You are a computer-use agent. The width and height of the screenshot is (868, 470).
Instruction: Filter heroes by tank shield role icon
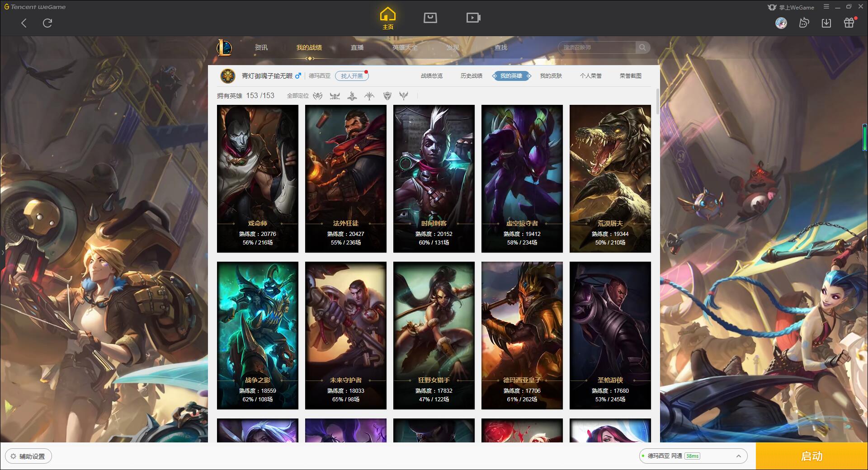coord(387,96)
